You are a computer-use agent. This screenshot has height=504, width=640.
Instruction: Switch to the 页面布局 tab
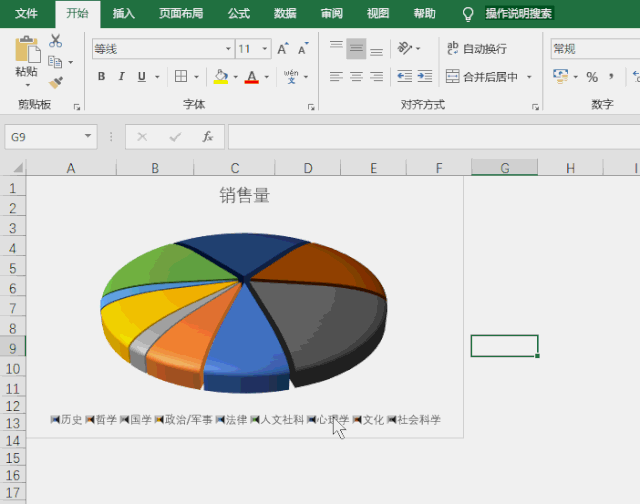click(181, 13)
